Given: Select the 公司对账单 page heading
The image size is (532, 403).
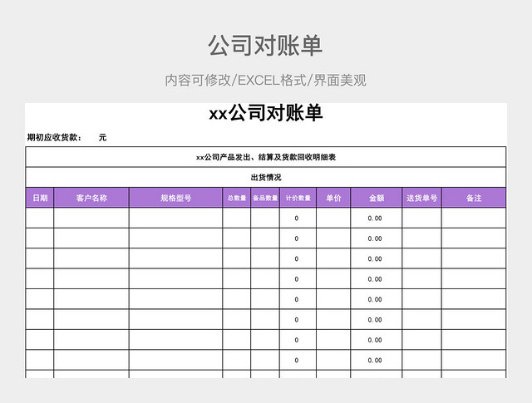Looking at the screenshot, I should [x=265, y=46].
